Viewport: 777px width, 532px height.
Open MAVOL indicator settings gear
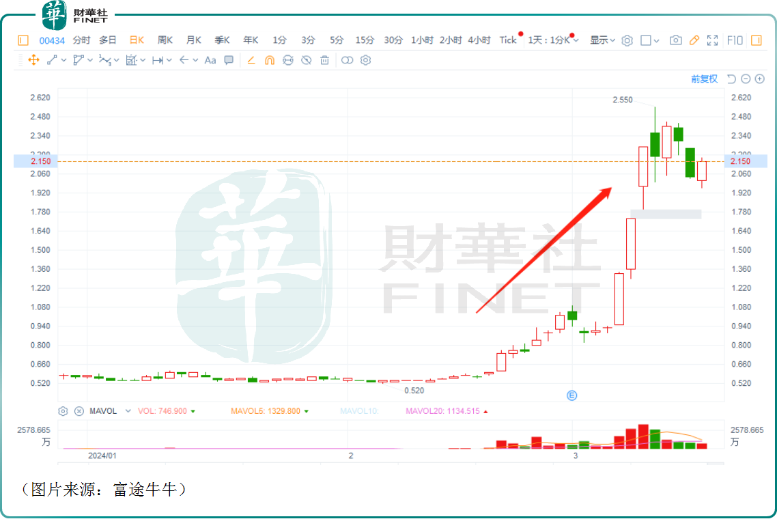(63, 411)
